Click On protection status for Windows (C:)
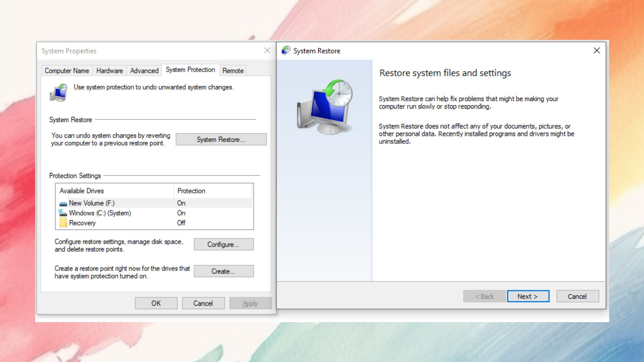 point(181,213)
